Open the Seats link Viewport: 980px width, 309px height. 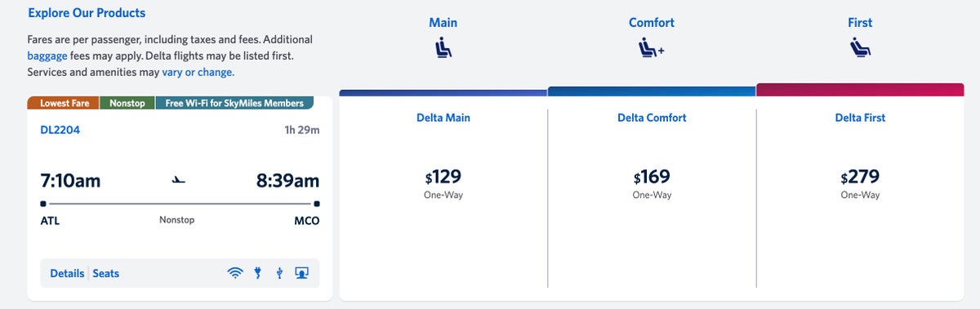coord(106,273)
